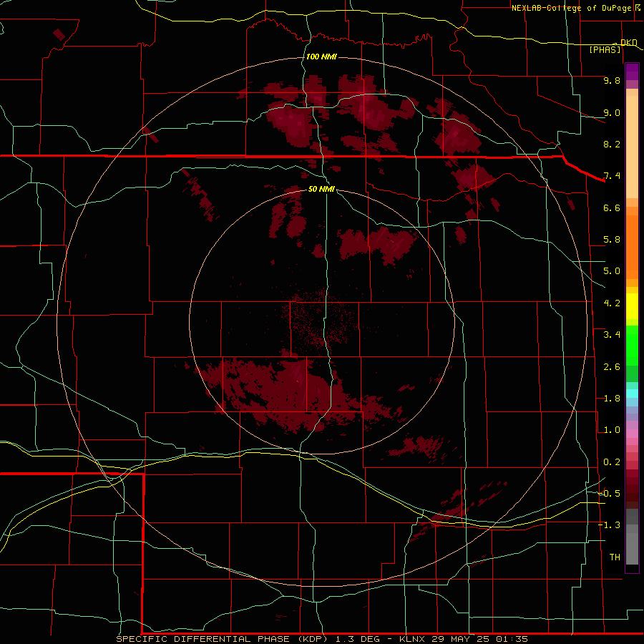
Task: Click the [PHAS] scale unit label
Action: pos(605,49)
